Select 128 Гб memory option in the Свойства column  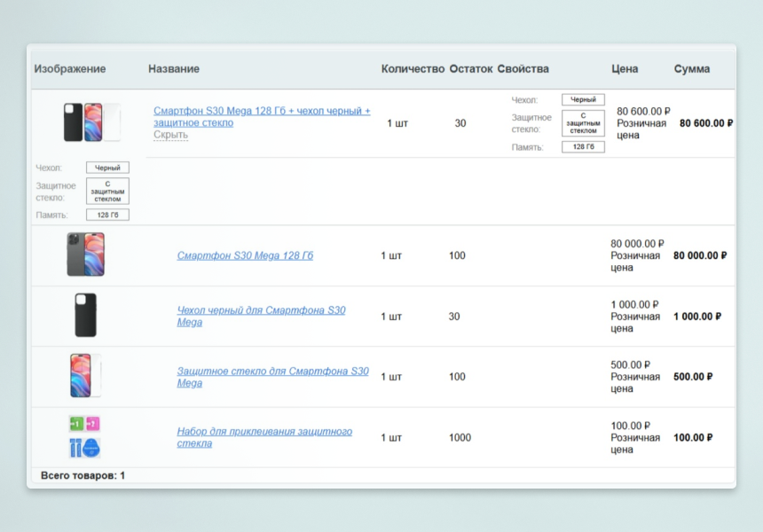coord(583,147)
